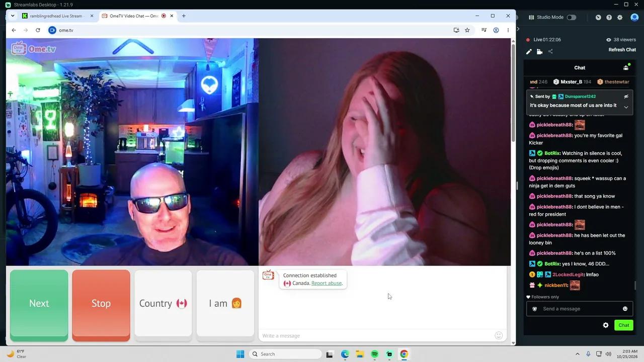Click the green Chat send button
This screenshot has height=362, width=644.
(x=624, y=325)
